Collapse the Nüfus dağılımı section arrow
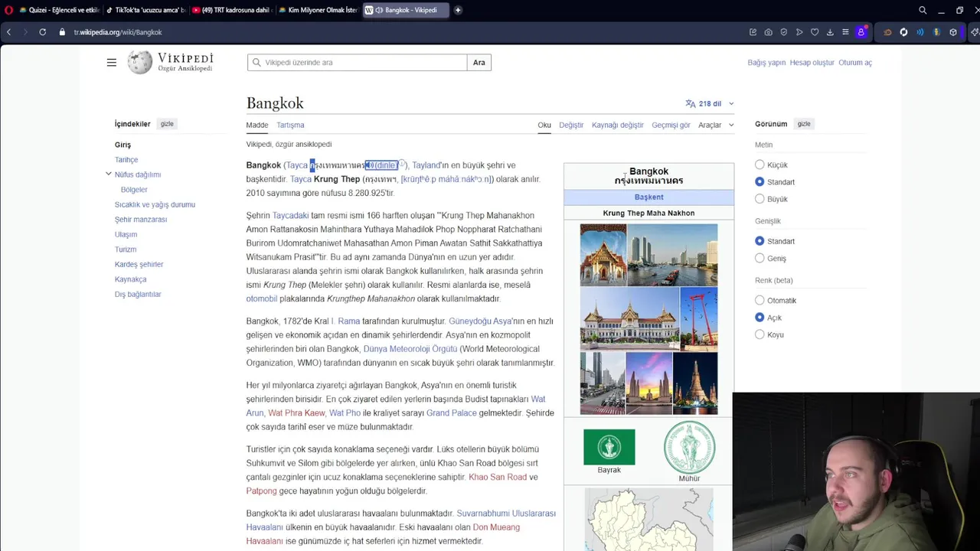980x551 pixels. tap(109, 174)
